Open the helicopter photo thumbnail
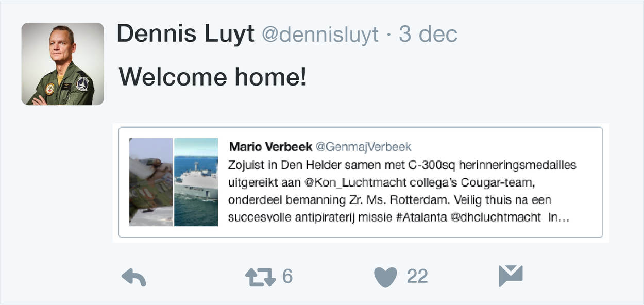The width and height of the screenshot is (644, 305). [151, 182]
